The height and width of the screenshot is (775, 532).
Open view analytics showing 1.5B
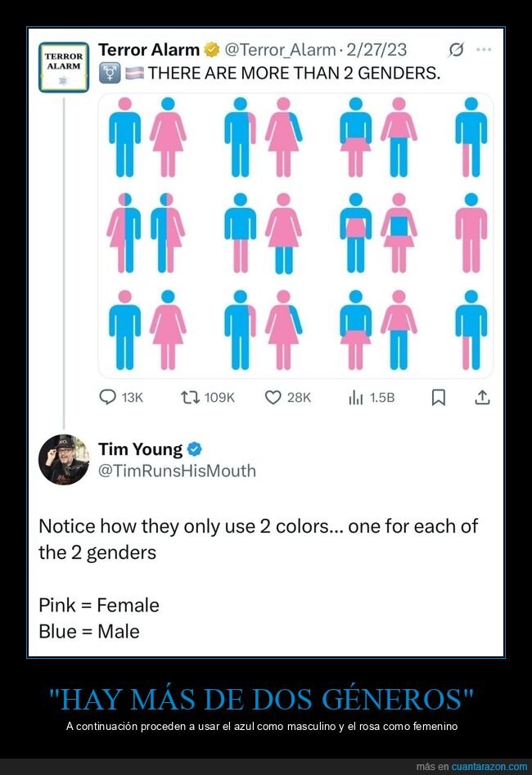tap(356, 398)
